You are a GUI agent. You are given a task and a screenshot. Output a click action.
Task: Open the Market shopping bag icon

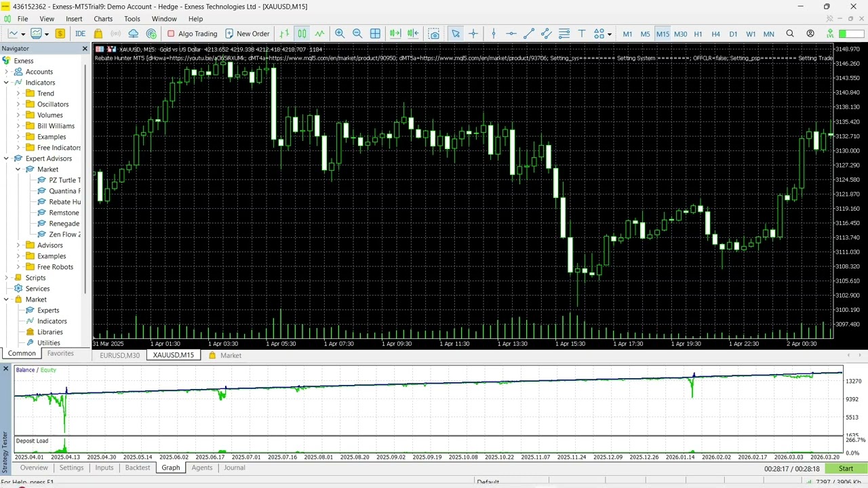point(98,33)
